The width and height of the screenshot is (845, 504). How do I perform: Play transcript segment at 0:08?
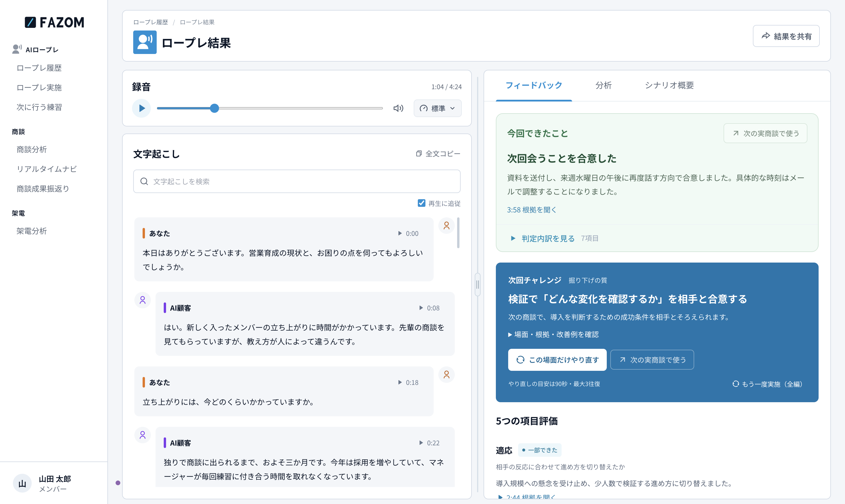(x=429, y=308)
